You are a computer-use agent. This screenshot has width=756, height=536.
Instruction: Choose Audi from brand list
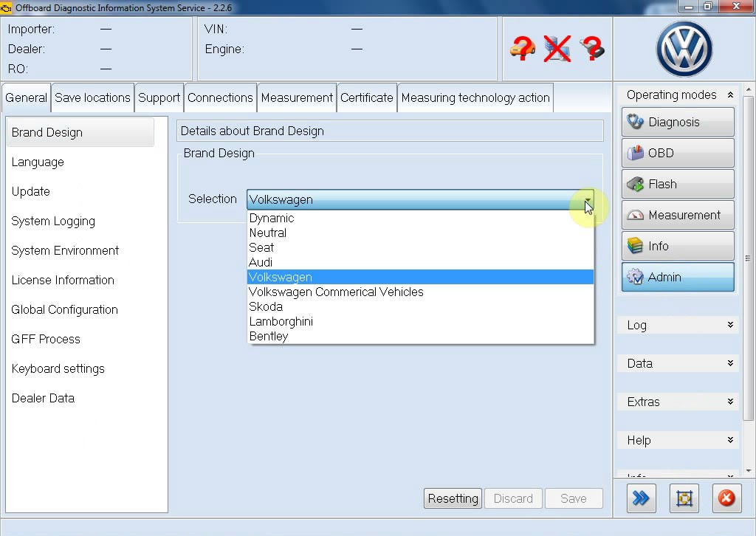pos(420,262)
